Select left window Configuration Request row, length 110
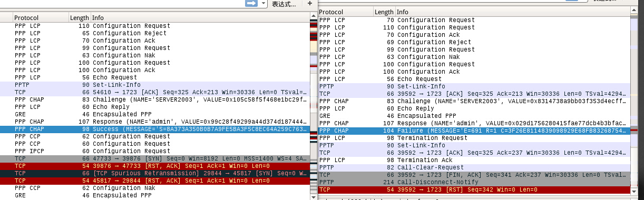644x200 pixels. pos(155,26)
